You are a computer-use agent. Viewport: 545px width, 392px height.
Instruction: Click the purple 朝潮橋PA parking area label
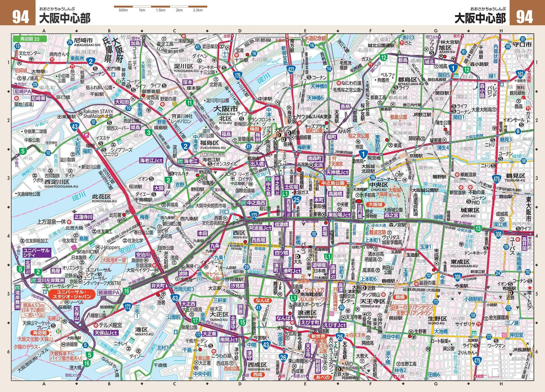pyautogui.click(x=109, y=293)
